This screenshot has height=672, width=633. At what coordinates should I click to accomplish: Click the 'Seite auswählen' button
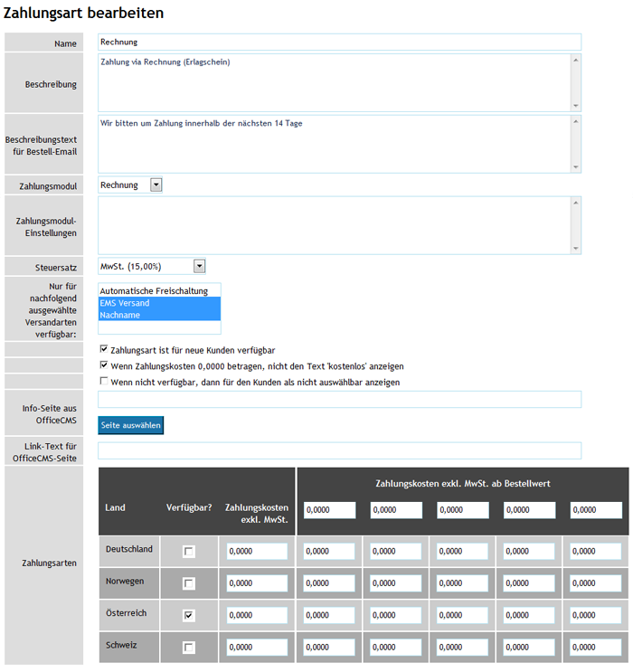tap(131, 425)
